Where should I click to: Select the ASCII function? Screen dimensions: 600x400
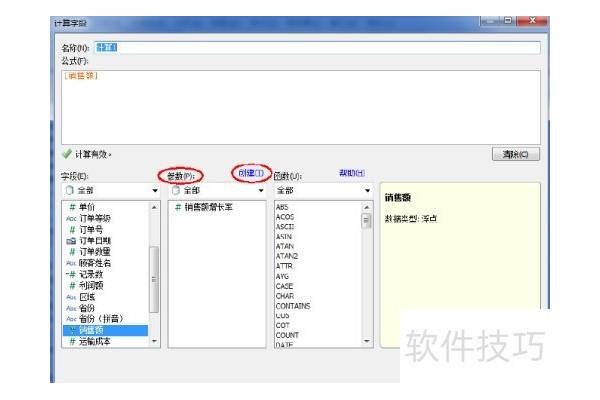285,227
